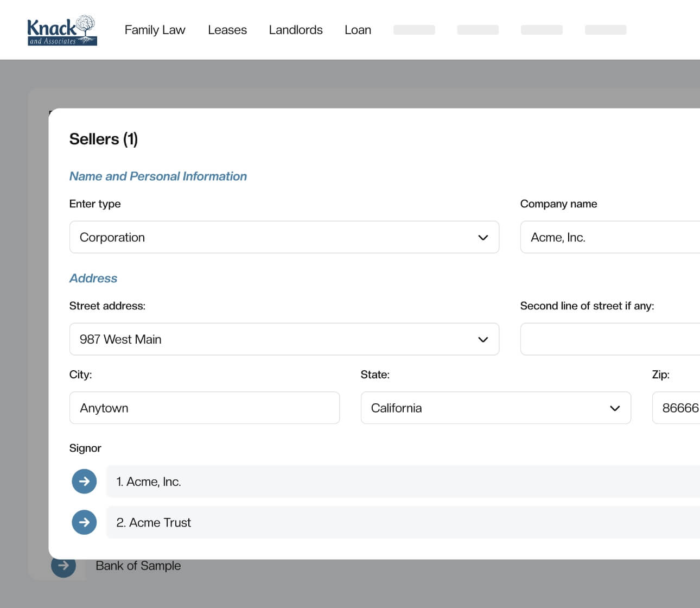The width and height of the screenshot is (700, 608).
Task: Click the Knack and Associates logo
Action: 62,30
